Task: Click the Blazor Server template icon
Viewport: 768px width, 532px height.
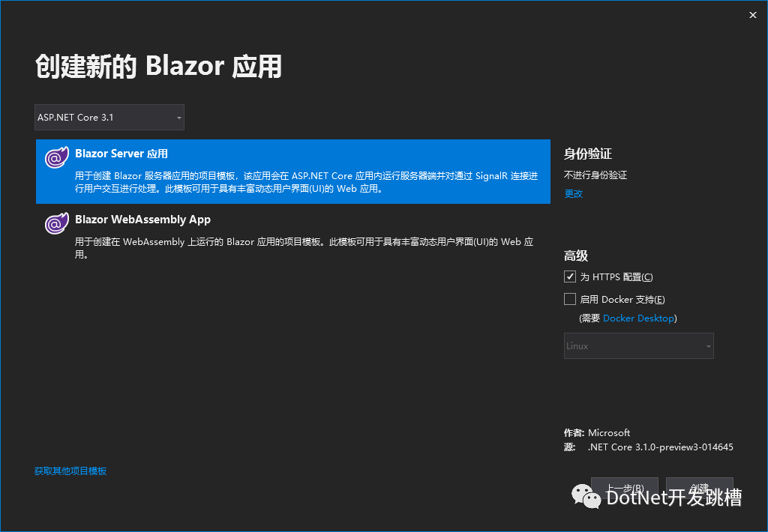Action: click(x=57, y=157)
